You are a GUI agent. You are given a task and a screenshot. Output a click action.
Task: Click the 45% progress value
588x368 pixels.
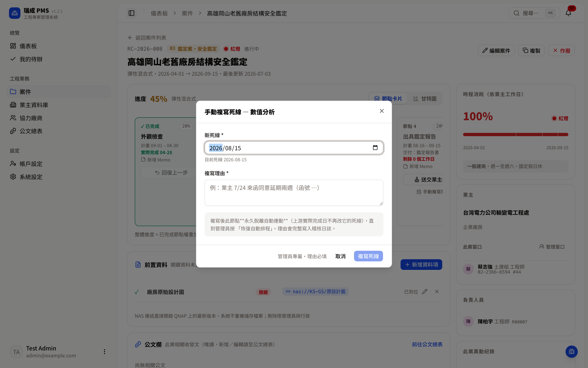click(x=159, y=99)
